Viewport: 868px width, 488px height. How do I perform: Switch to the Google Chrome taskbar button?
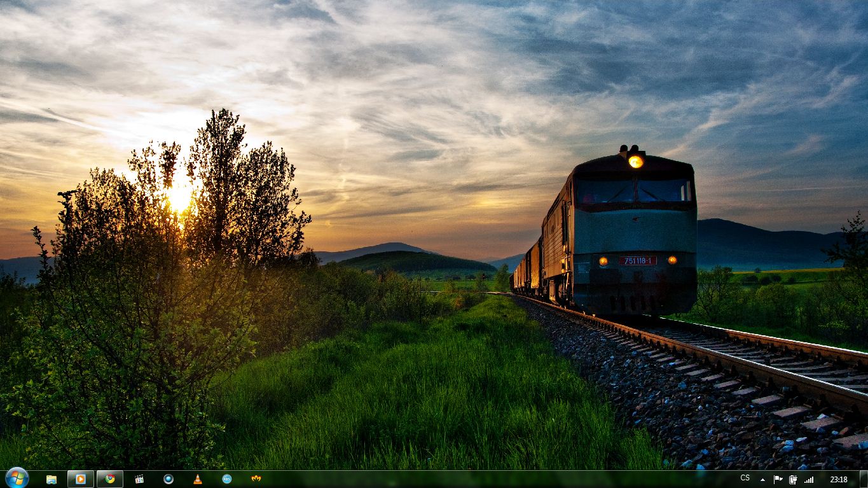coord(110,479)
